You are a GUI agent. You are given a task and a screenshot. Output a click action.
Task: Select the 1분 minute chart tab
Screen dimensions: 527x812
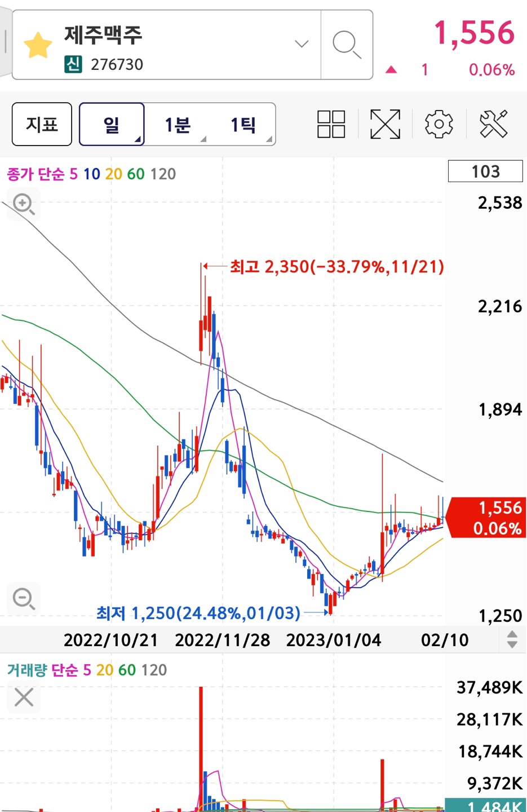178,124
